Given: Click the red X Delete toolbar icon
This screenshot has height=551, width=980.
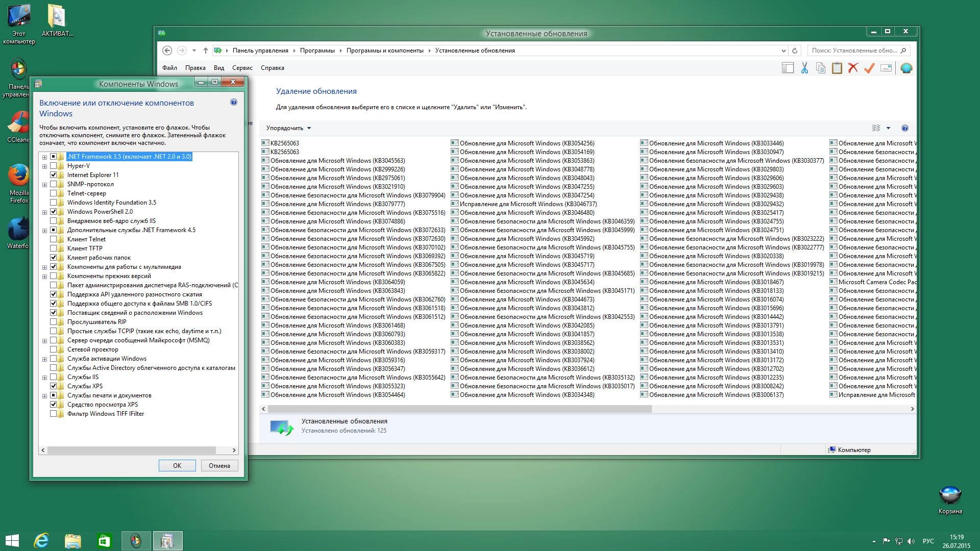Looking at the screenshot, I should pyautogui.click(x=853, y=68).
